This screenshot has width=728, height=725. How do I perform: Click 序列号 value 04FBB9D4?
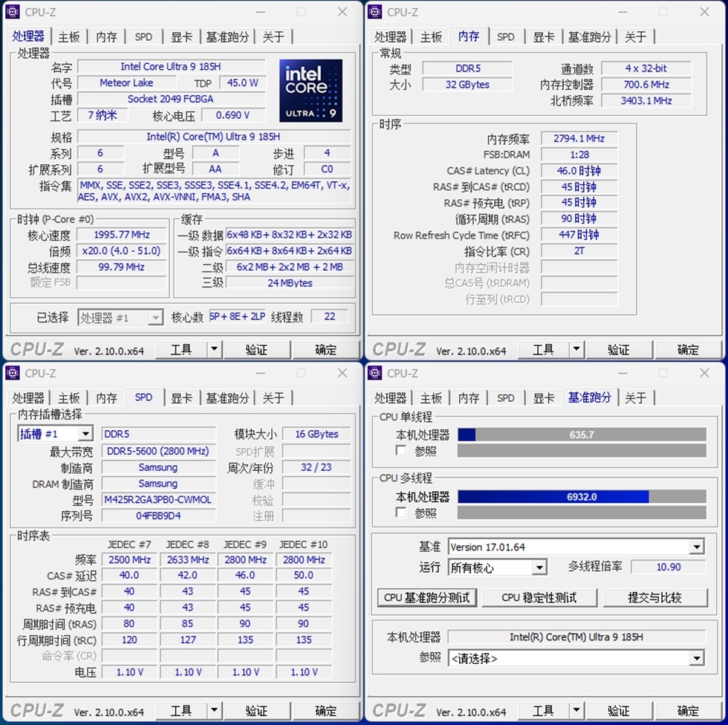pos(158,516)
